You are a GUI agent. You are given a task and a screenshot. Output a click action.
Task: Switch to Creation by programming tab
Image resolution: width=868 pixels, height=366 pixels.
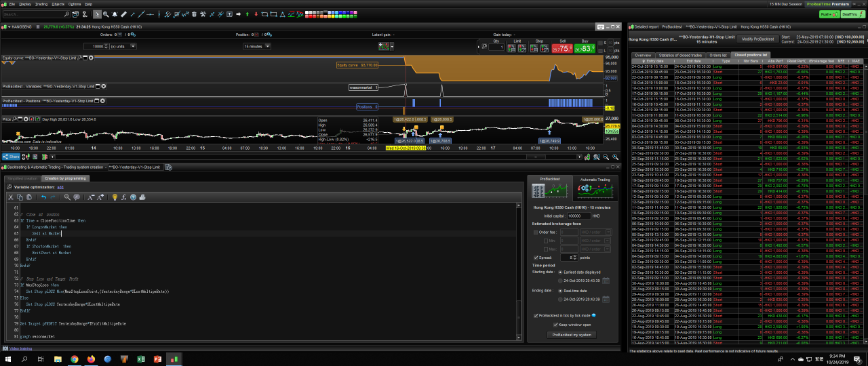(66, 178)
